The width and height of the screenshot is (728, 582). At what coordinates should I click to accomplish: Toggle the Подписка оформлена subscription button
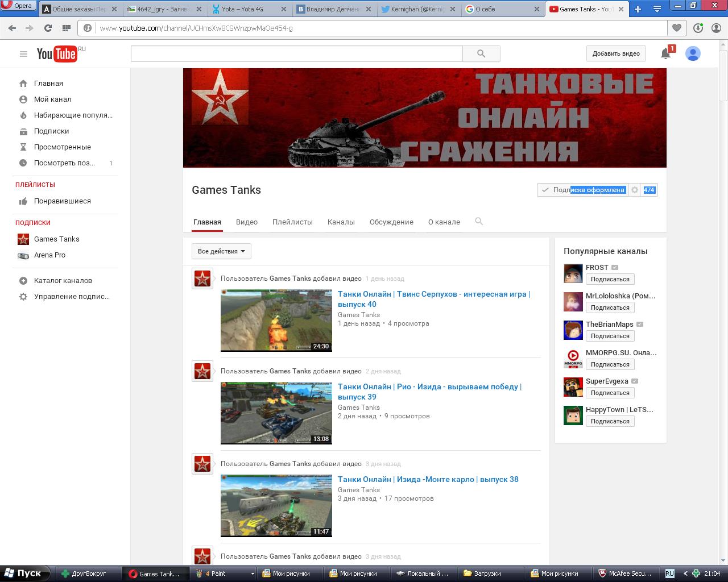[583, 190]
